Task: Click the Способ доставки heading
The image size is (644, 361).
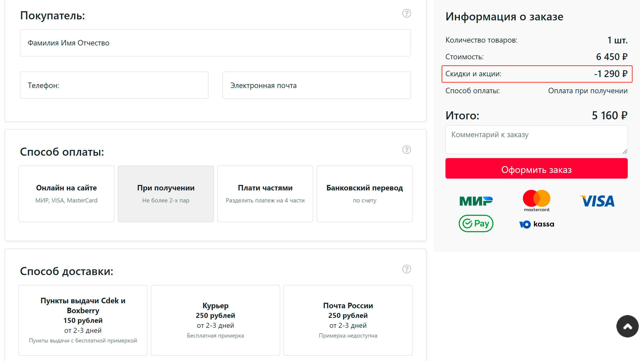Action: coord(67,271)
